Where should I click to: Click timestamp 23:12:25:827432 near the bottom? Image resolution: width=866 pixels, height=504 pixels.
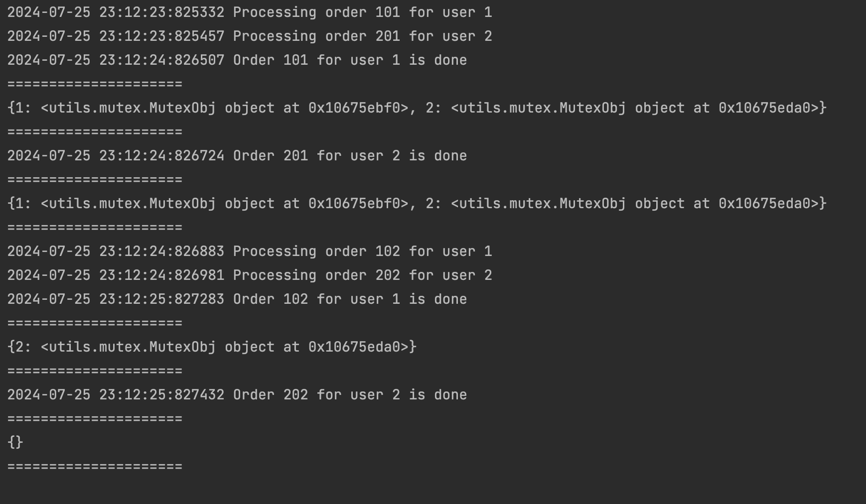[x=161, y=395]
